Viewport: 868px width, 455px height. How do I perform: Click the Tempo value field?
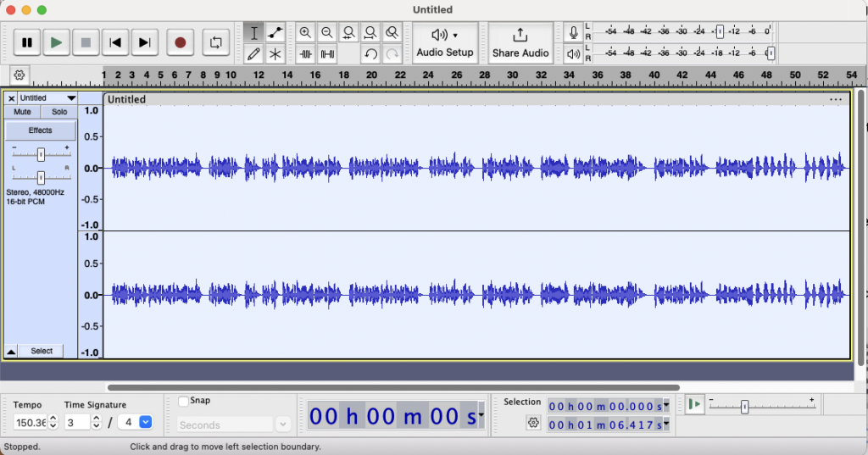point(31,422)
